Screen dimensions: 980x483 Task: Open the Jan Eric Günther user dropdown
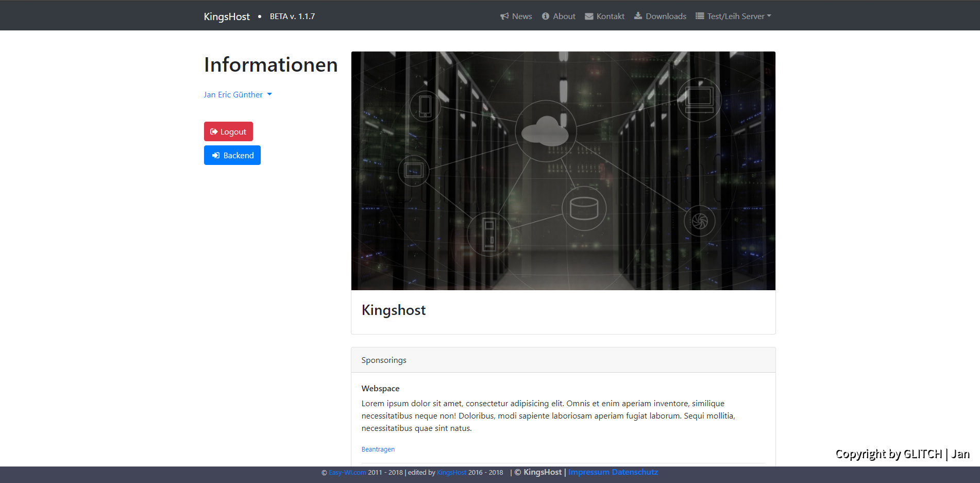click(x=238, y=95)
